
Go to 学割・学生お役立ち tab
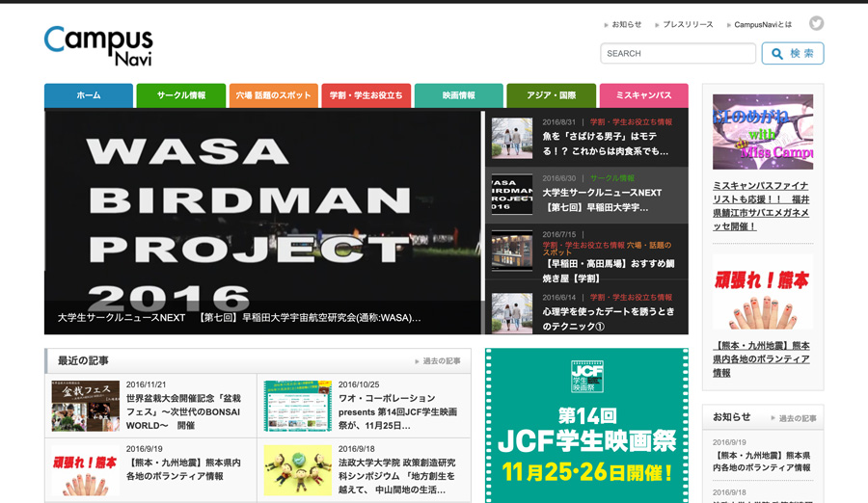pyautogui.click(x=366, y=95)
